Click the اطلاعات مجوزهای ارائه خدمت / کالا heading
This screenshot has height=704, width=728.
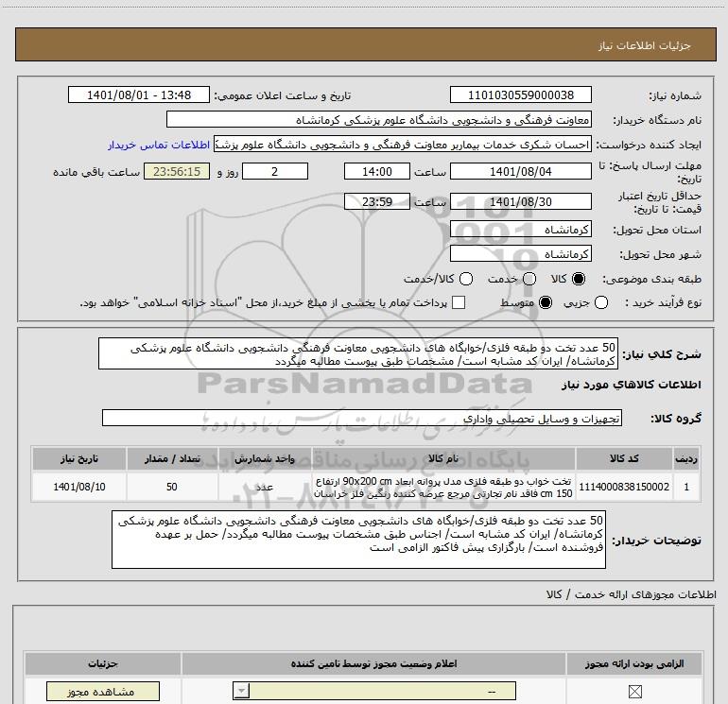(x=632, y=594)
